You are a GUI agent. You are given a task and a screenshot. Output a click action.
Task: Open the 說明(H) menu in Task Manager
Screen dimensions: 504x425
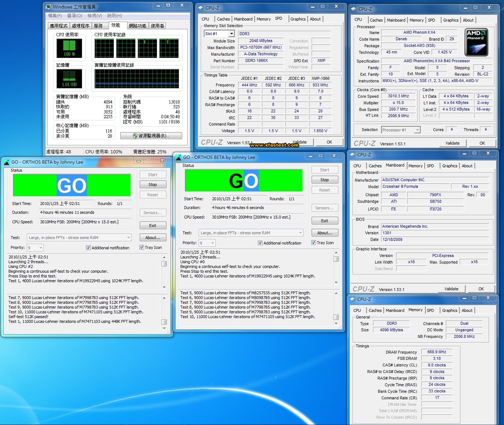[114, 16]
